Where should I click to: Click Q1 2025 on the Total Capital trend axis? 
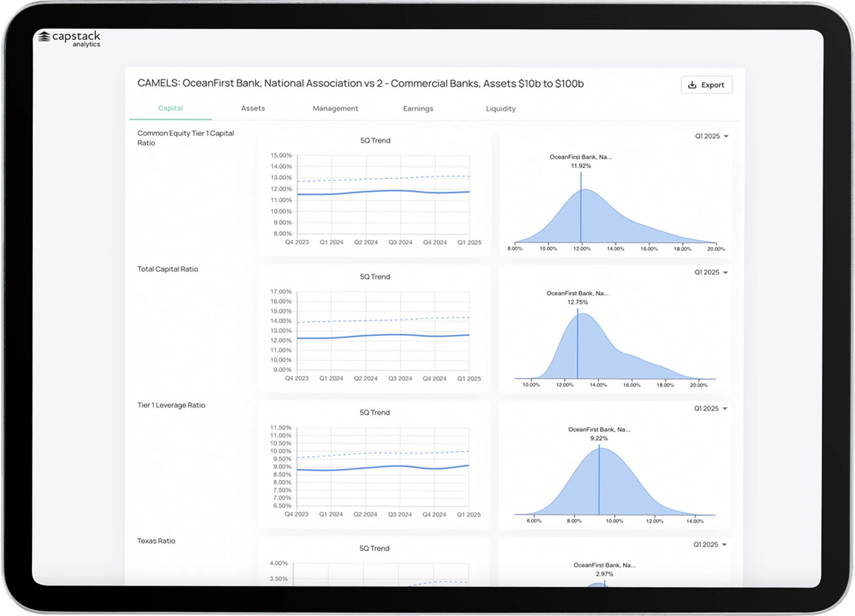coord(469,379)
